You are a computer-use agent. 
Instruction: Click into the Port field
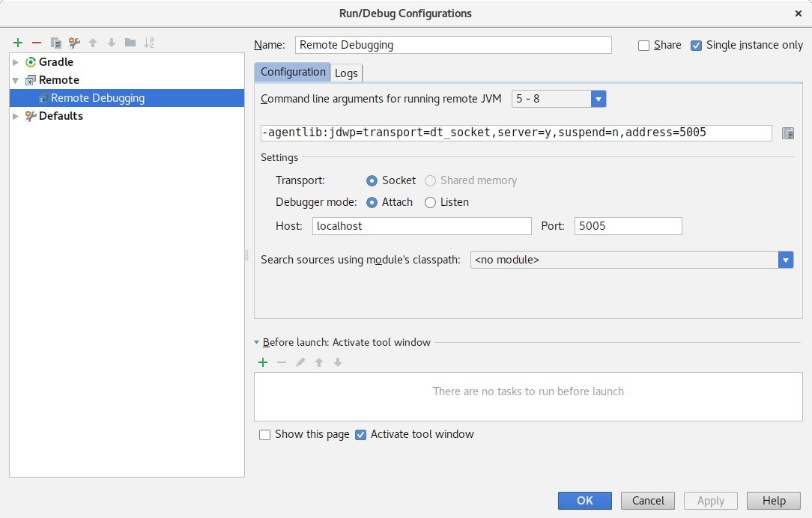pyautogui.click(x=628, y=225)
